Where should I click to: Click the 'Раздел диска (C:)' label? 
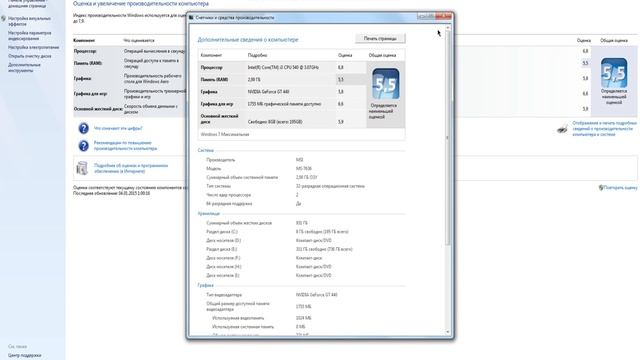tap(222, 232)
